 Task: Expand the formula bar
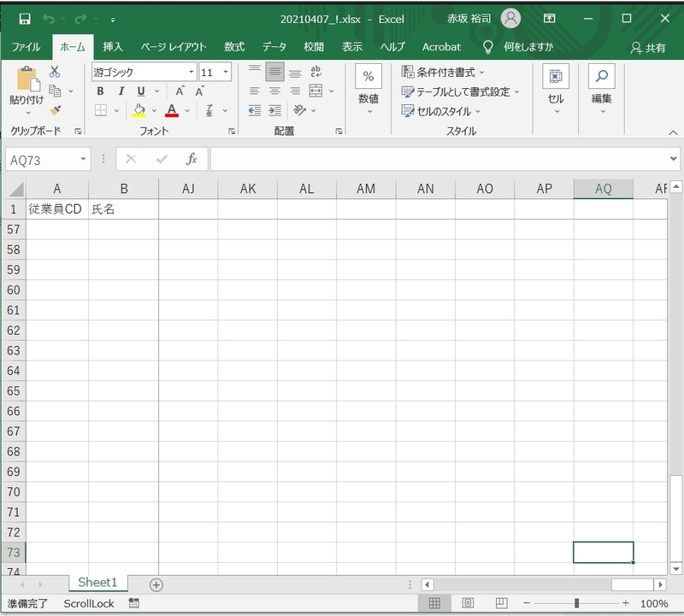[x=673, y=159]
